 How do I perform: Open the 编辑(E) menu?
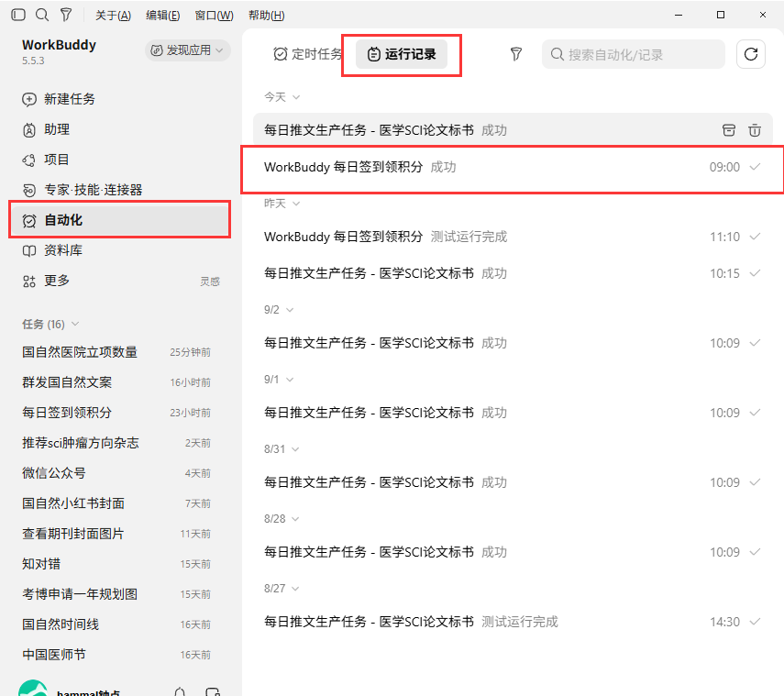coord(162,16)
